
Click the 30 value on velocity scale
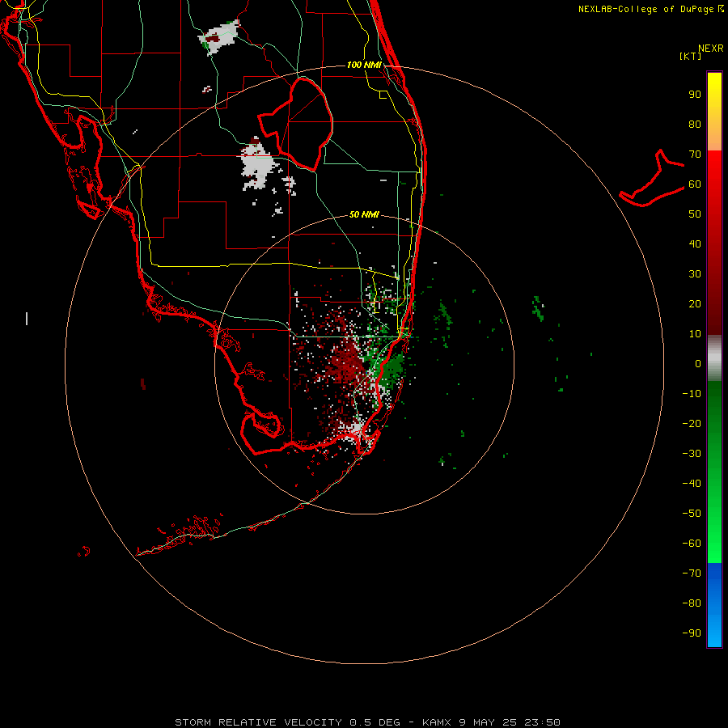[x=695, y=274]
